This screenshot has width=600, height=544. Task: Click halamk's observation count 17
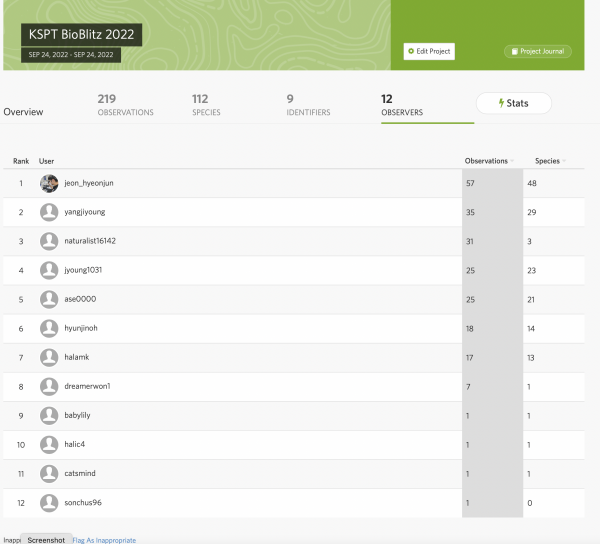point(470,358)
